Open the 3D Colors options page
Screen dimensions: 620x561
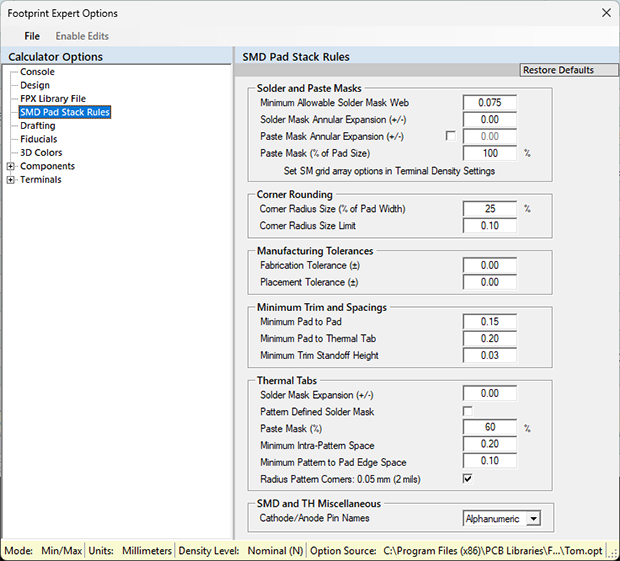click(x=41, y=153)
